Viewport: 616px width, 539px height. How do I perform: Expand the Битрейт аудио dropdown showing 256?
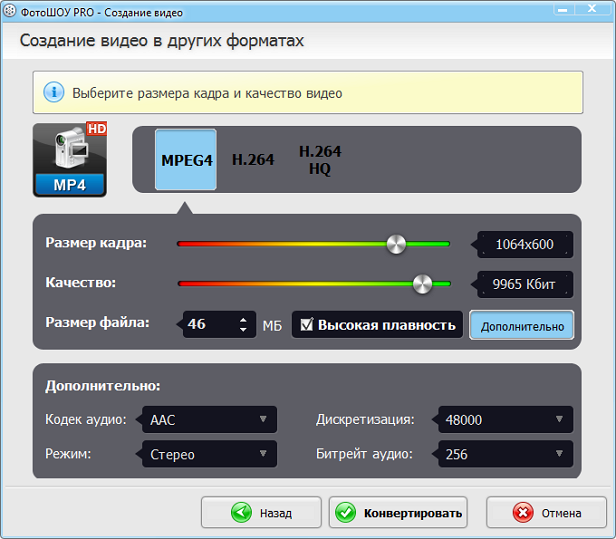506,454
